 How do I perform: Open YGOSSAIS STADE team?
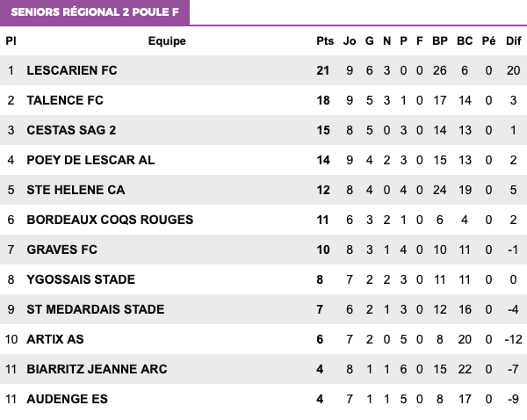(81, 279)
